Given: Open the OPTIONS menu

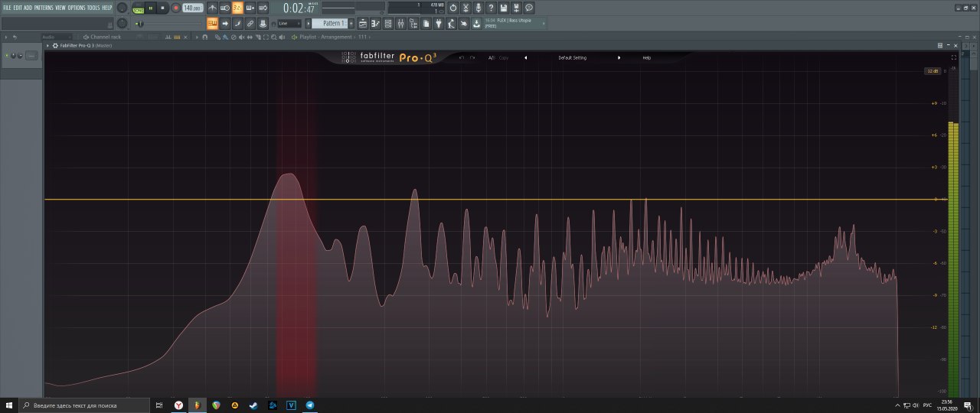Looking at the screenshot, I should click(77, 8).
